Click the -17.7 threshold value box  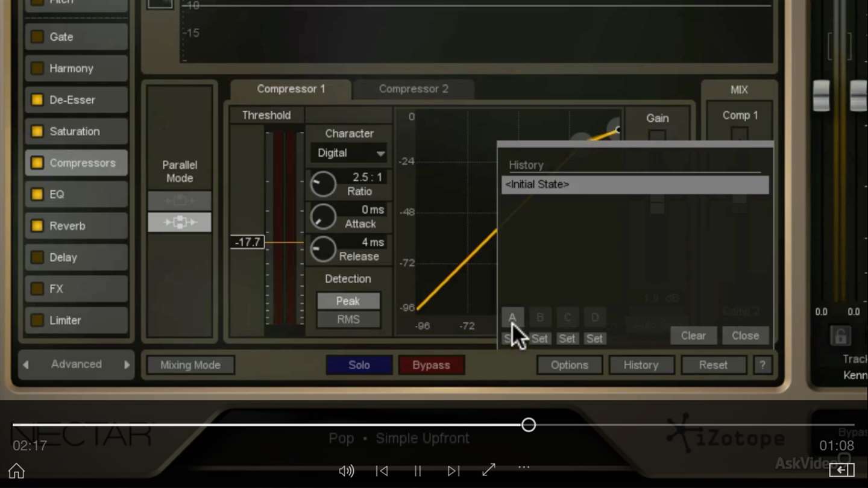[x=248, y=242]
